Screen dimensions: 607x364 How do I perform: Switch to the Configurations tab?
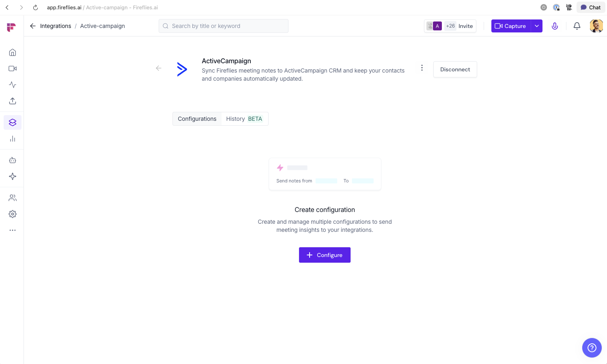pos(197,119)
